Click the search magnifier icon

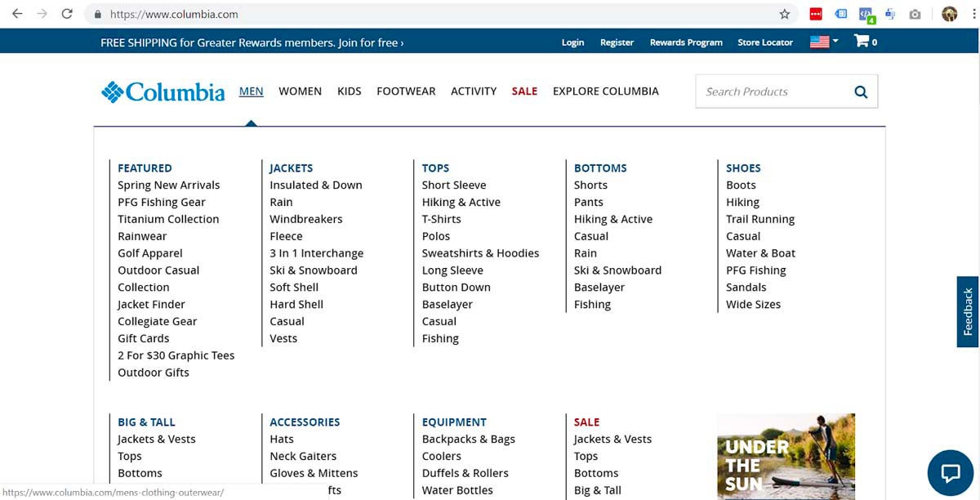861,92
